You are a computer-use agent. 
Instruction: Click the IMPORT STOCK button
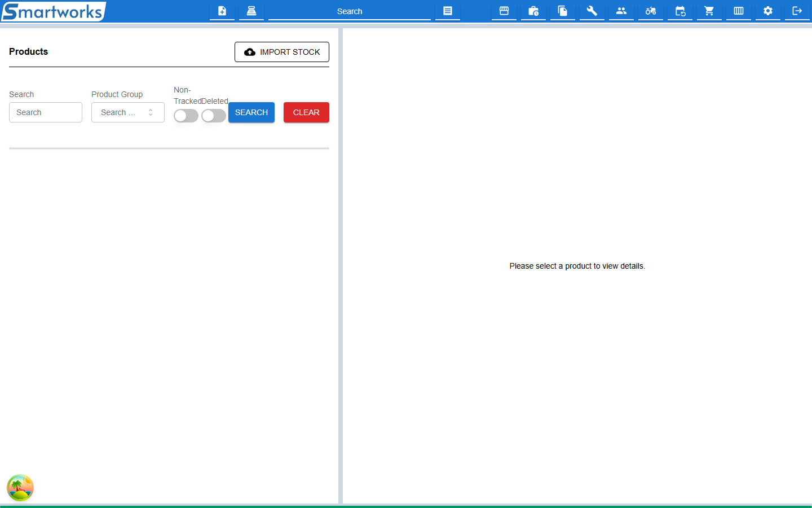(282, 52)
